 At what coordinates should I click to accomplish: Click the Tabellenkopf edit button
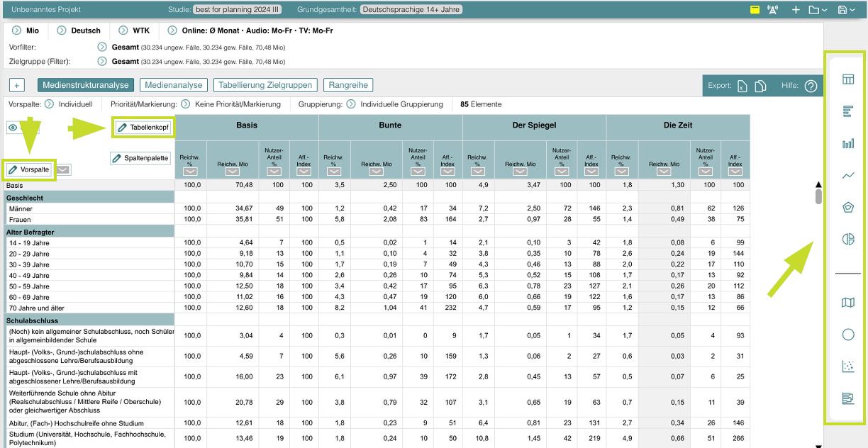click(x=144, y=128)
